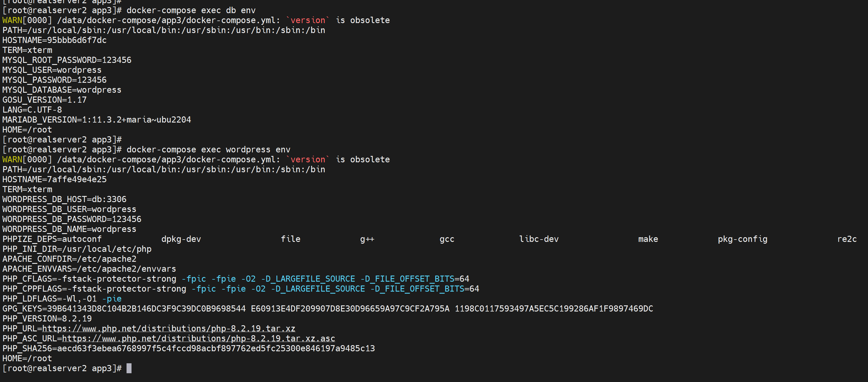The image size is (868, 382).
Task: Click the PHP_INI_DIR=/usr/local/etc/php line
Action: (77, 249)
